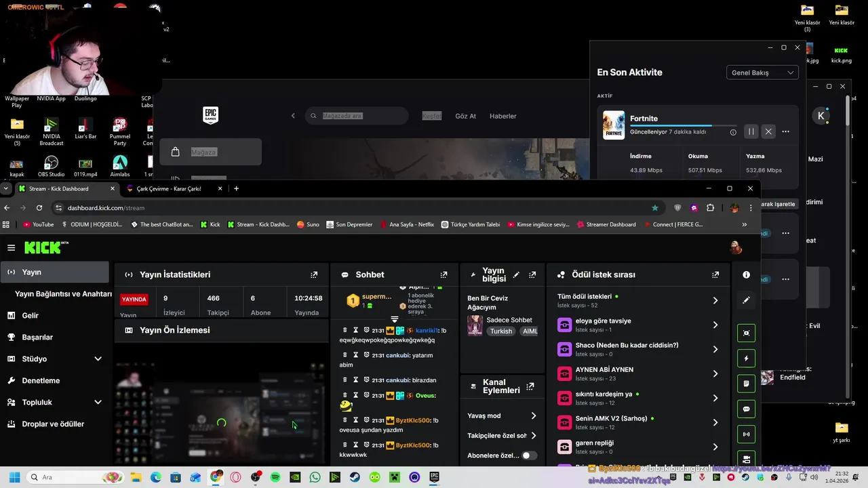Open the Mağaza button in Epic launcher
The height and width of the screenshot is (488, 868).
click(x=211, y=152)
